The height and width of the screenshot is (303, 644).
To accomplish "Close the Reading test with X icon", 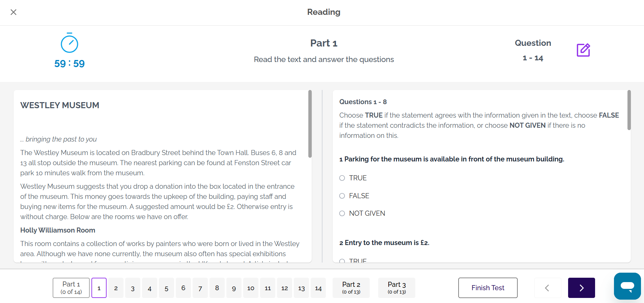I will pos(13,12).
